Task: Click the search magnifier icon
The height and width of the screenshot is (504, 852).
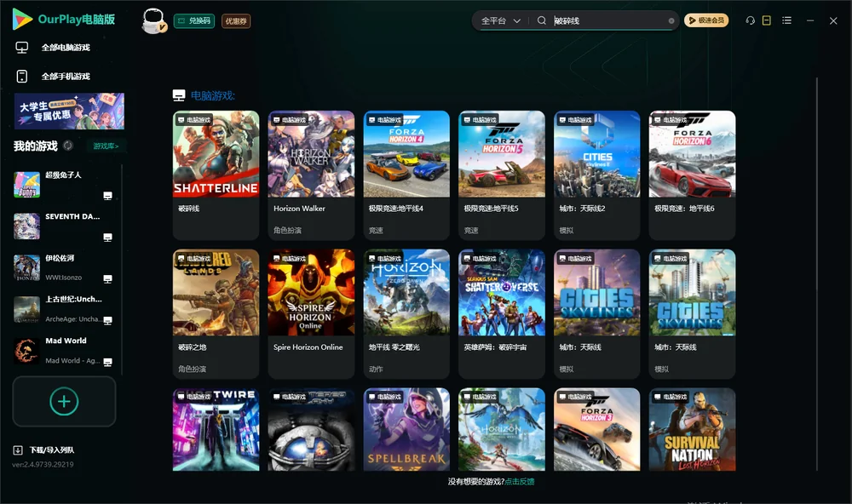Action: pos(542,20)
